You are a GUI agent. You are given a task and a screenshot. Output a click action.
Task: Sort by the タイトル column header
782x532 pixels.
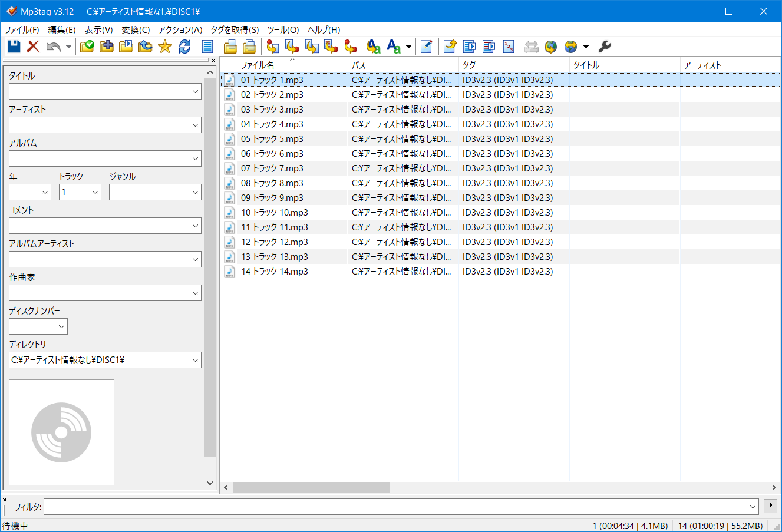click(625, 65)
